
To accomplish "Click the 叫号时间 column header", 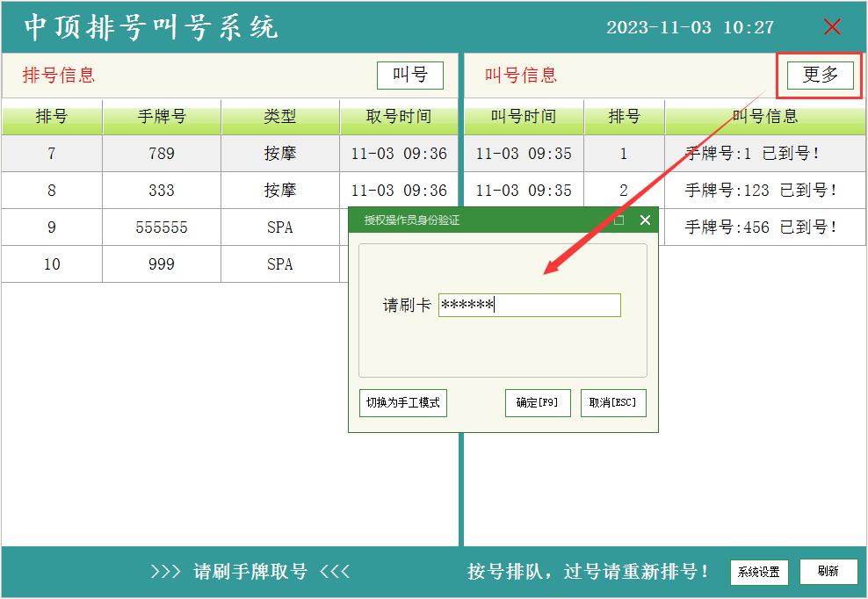I will 524,117.
